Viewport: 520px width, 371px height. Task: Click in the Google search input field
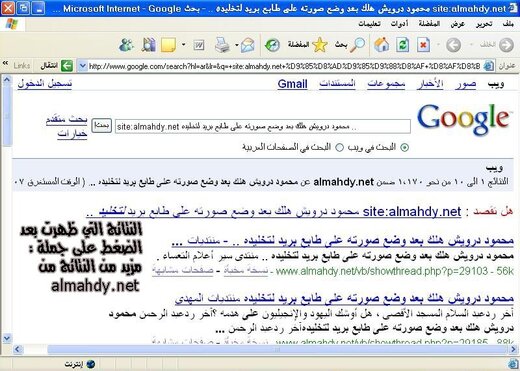point(263,127)
